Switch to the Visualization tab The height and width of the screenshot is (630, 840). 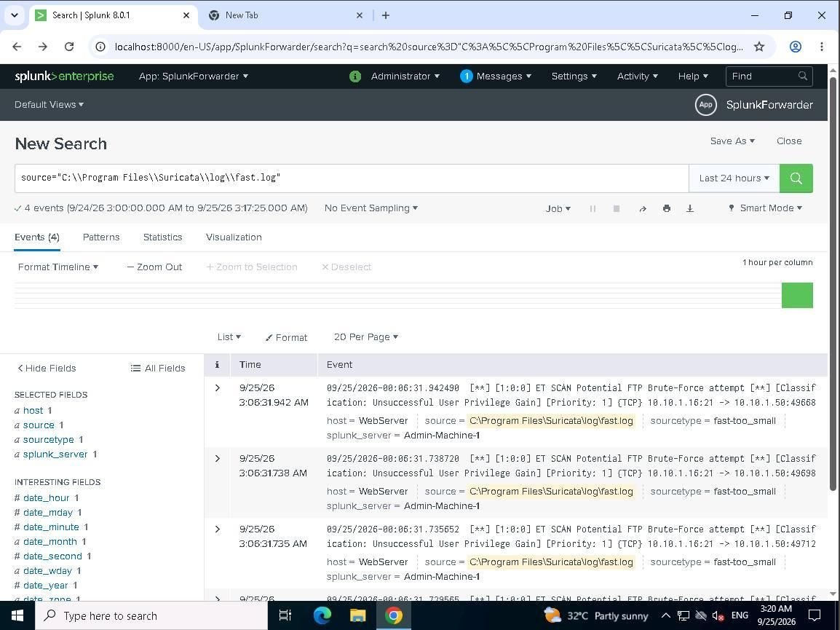234,237
